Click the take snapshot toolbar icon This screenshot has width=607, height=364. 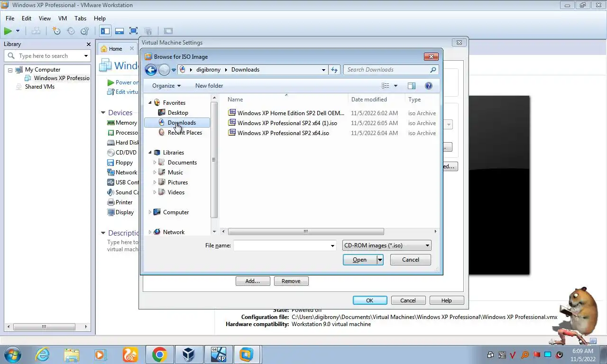pyautogui.click(x=56, y=31)
